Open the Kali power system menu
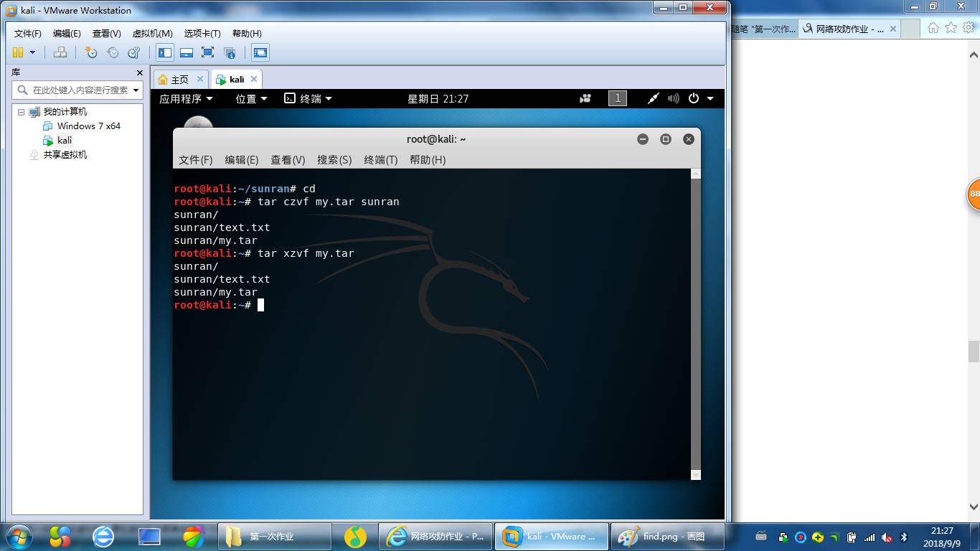Image resolution: width=980 pixels, height=551 pixels. 693,98
